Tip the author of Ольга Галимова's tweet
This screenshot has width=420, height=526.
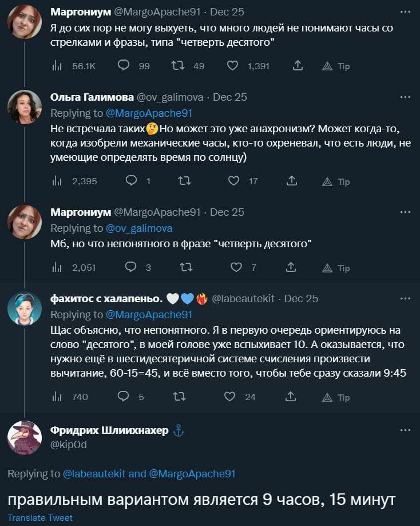(336, 181)
